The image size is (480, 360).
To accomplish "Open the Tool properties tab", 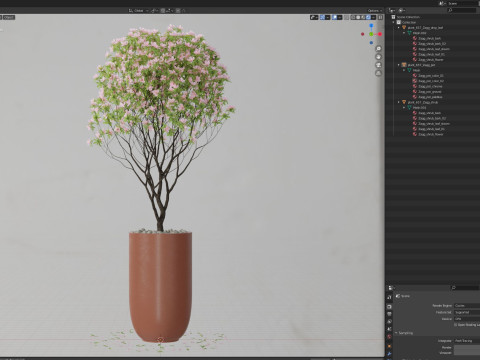I will click(x=389, y=297).
